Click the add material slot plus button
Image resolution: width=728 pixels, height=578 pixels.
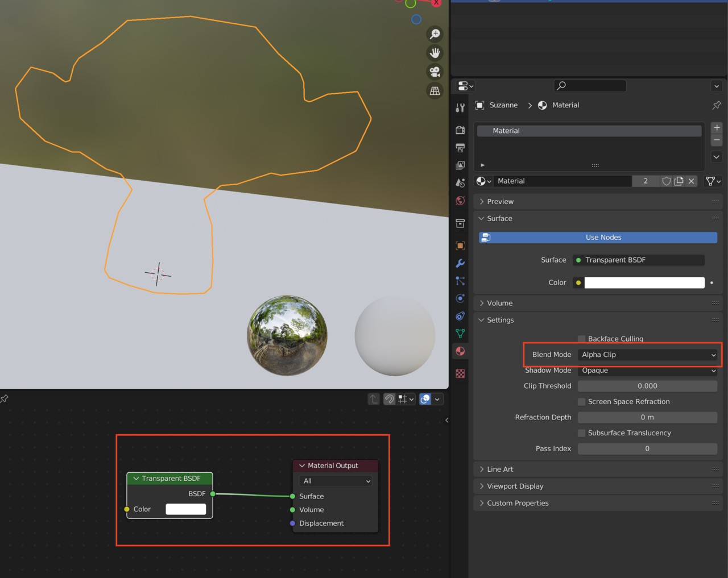tap(717, 128)
